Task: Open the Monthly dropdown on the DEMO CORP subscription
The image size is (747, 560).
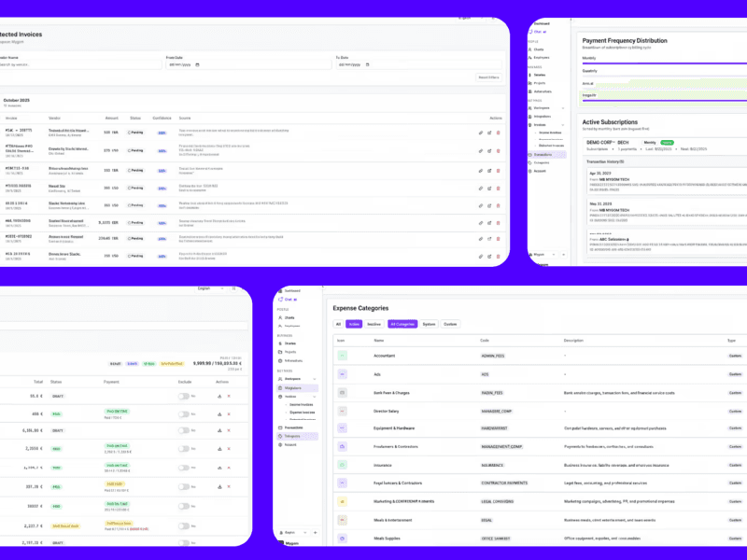Action: pyautogui.click(x=650, y=142)
